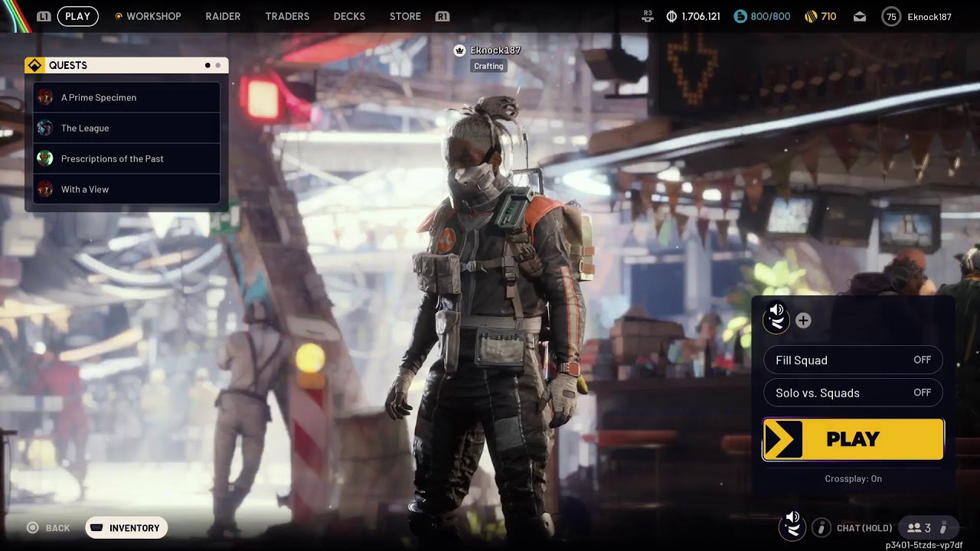This screenshot has width=980, height=551.
Task: Open the Raider tab
Action: tap(223, 16)
